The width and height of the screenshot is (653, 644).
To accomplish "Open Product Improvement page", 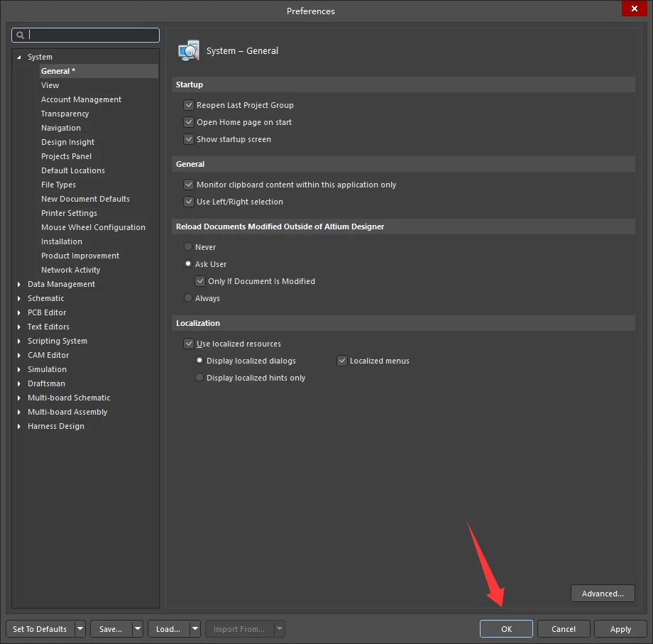I will tap(80, 256).
